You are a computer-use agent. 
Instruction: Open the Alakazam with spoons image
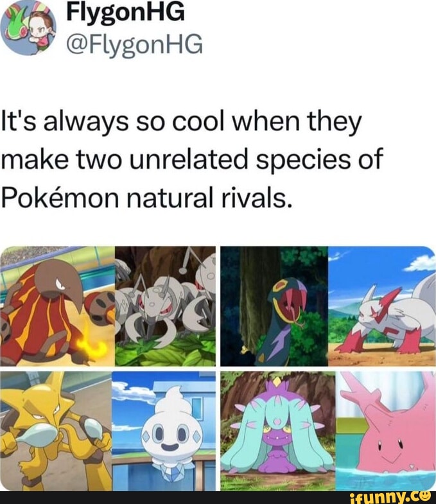[56, 431]
